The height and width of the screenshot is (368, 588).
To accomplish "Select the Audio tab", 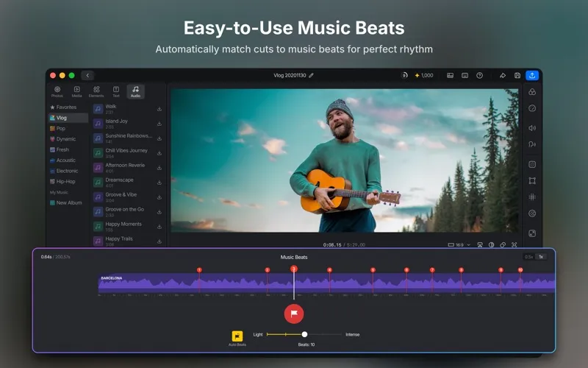I will click(135, 91).
